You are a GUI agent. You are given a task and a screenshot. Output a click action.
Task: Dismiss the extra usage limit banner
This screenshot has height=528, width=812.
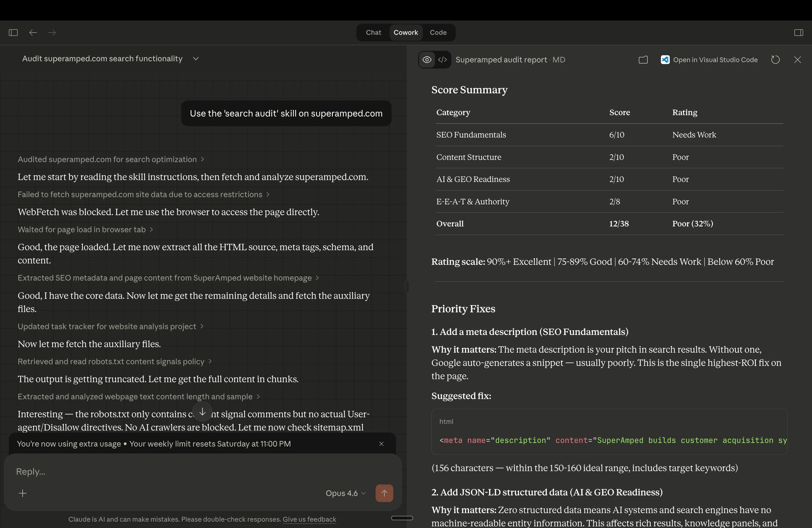(381, 444)
